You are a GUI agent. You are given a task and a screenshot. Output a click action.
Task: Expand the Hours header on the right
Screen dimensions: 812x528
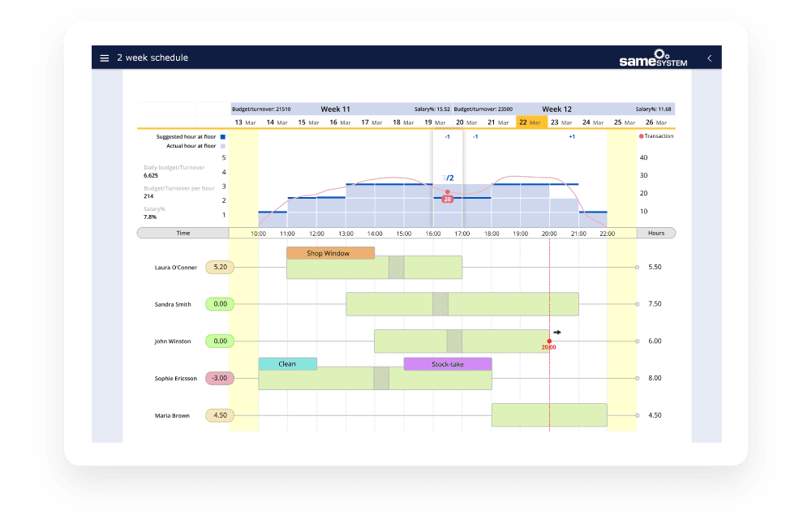[x=655, y=233]
